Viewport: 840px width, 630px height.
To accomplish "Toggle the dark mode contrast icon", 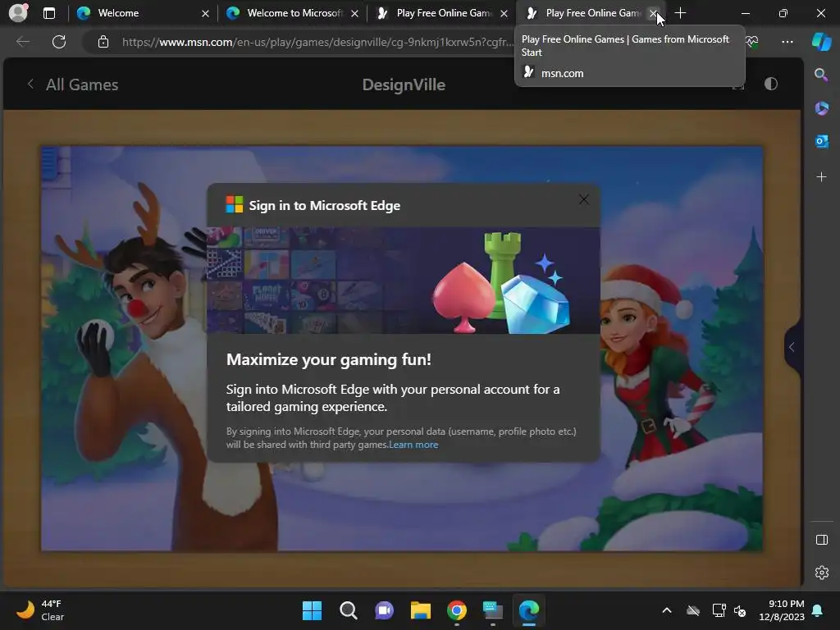I will pos(771,84).
